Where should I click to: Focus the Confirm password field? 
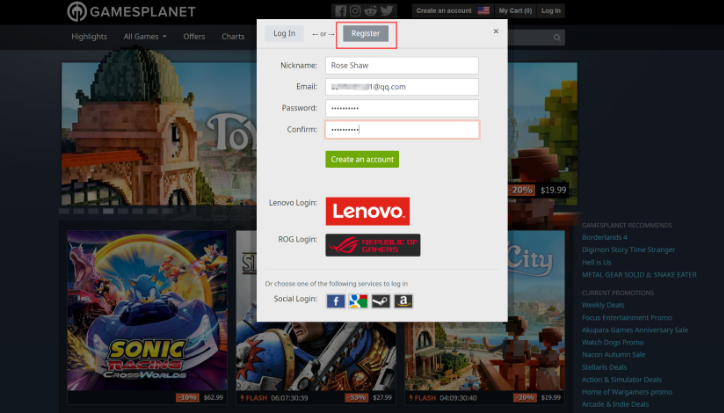(402, 130)
